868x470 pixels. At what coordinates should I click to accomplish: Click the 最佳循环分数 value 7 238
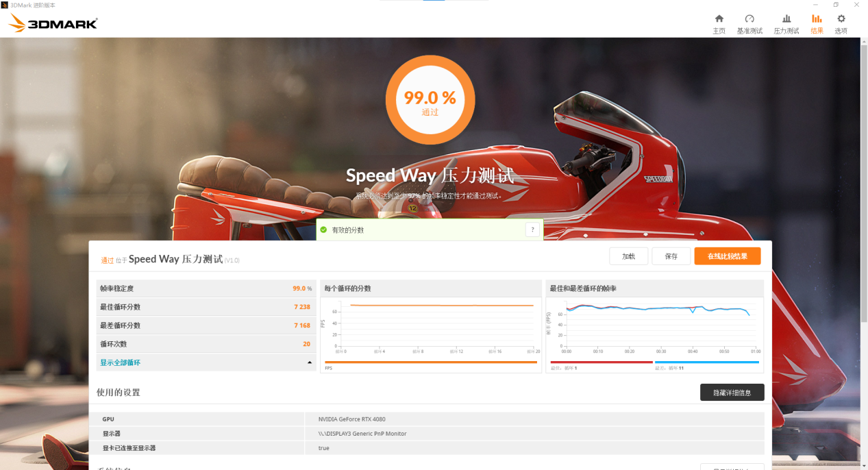302,307
